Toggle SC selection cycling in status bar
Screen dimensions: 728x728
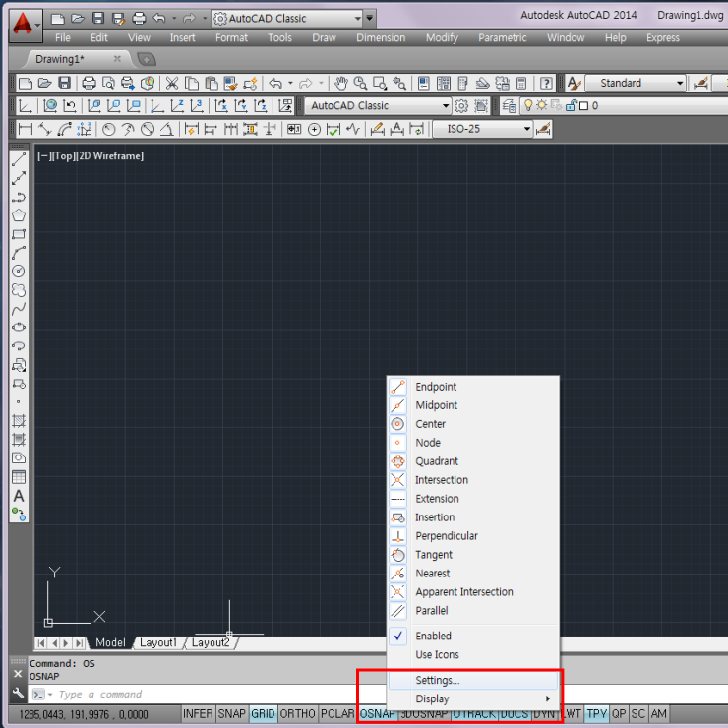[x=637, y=713]
